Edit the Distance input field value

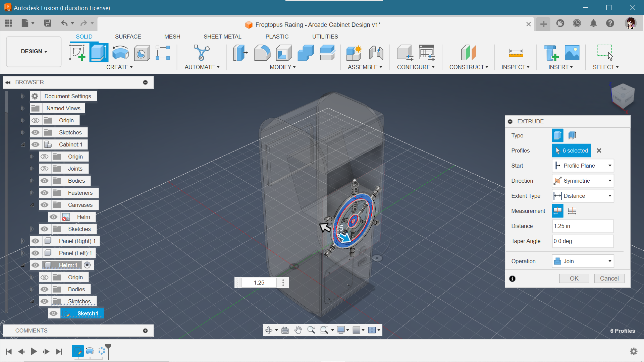coord(582,226)
